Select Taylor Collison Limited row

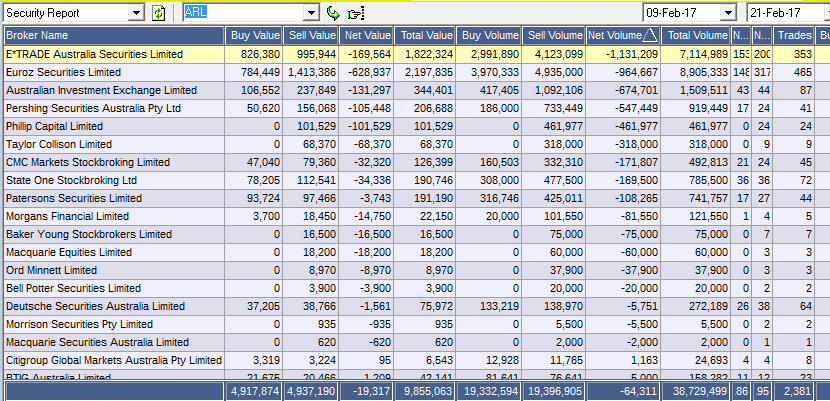click(415, 144)
